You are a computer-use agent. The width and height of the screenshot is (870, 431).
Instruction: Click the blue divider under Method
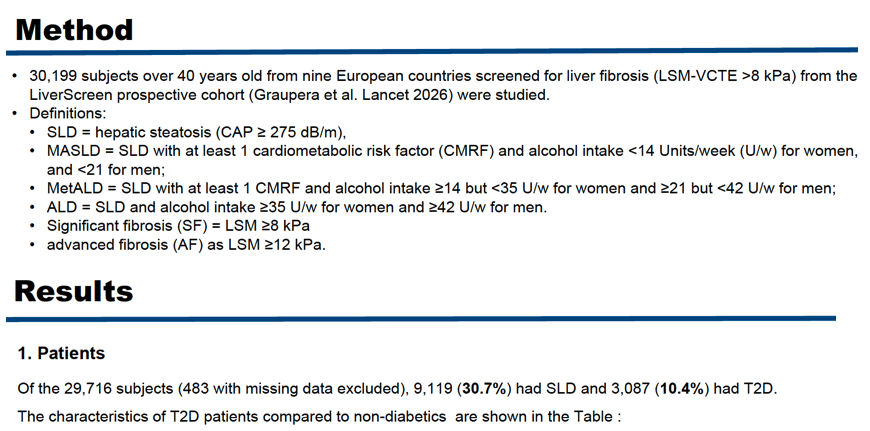pos(432,51)
